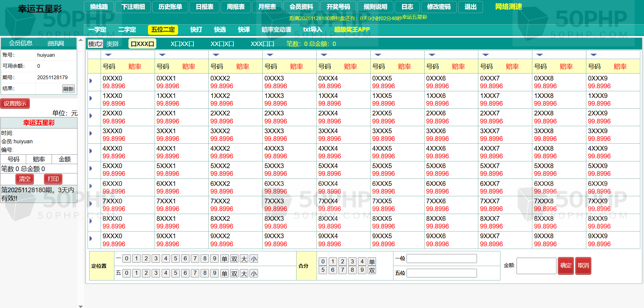This screenshot has width=644, height=308.
Task: Click the right arrow beside row 5XXX0
Action: point(91,168)
